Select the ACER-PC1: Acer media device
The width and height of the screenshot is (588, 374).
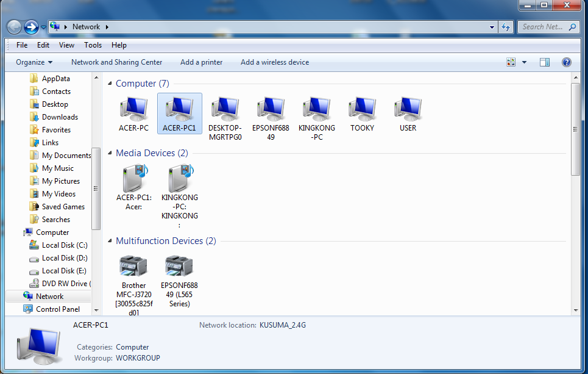click(x=133, y=187)
